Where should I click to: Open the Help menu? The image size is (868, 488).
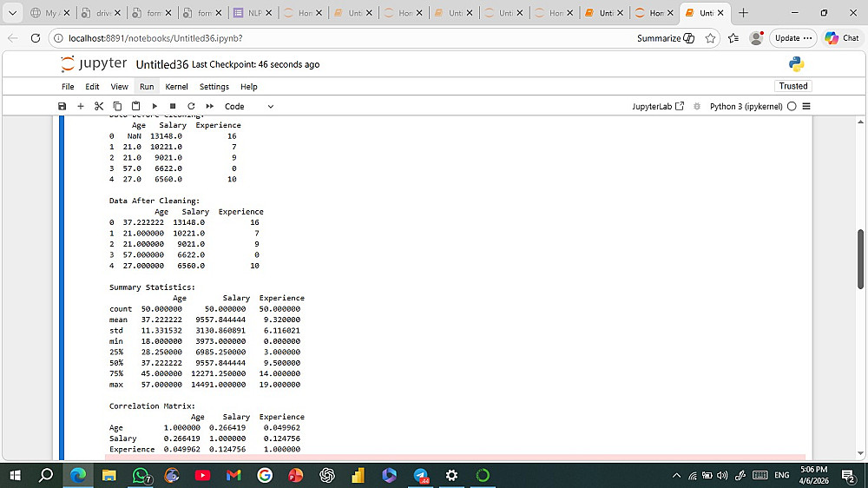pyautogui.click(x=248, y=87)
